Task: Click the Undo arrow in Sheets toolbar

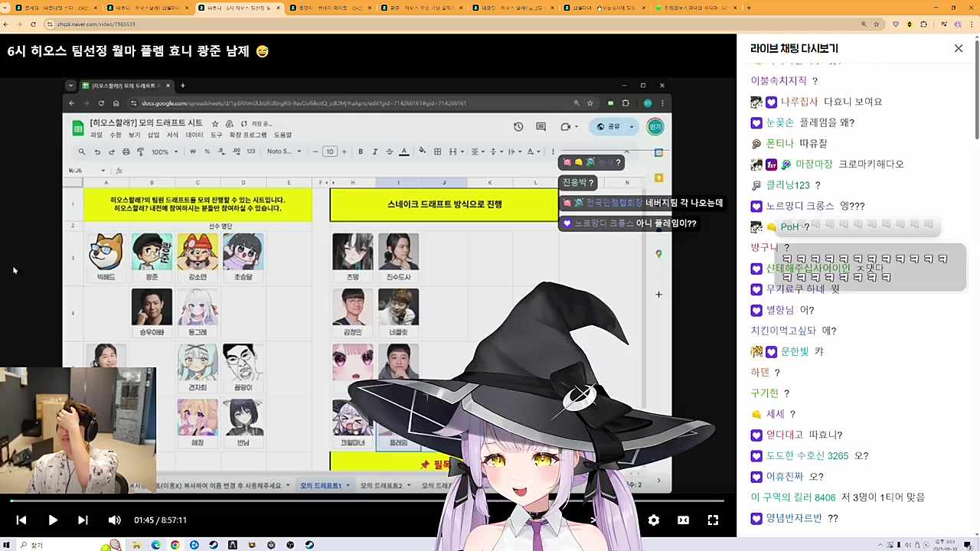Action: [x=98, y=152]
